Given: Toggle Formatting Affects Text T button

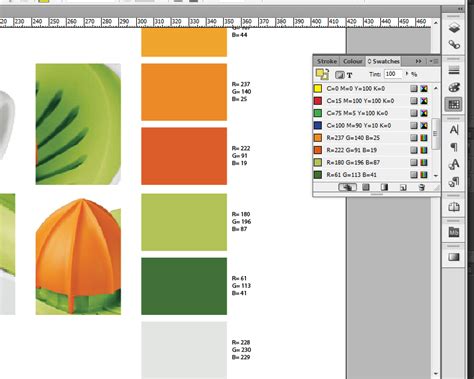Looking at the screenshot, I should tap(349, 75).
